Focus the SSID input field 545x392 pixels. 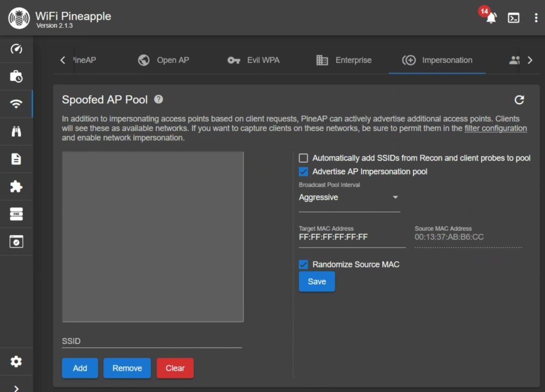[x=152, y=341]
